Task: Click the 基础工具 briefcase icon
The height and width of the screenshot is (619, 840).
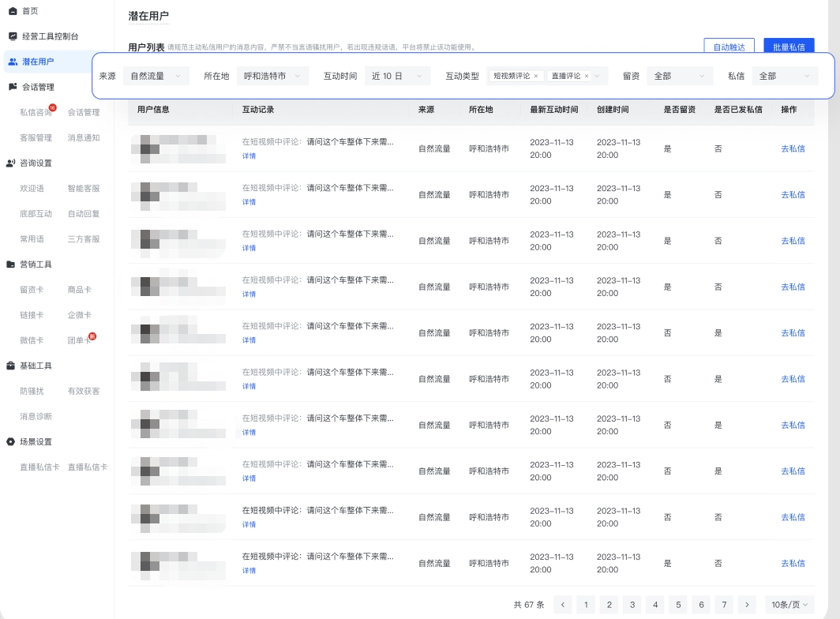Action: tap(11, 366)
